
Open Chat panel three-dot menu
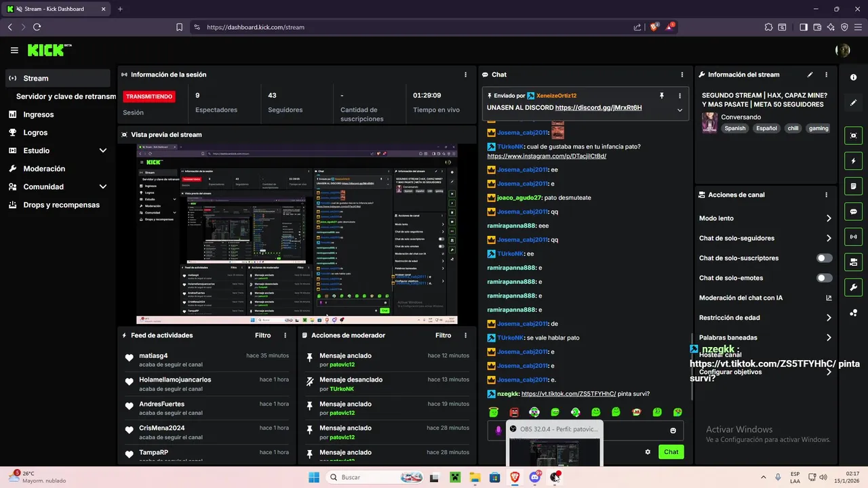[x=682, y=75]
